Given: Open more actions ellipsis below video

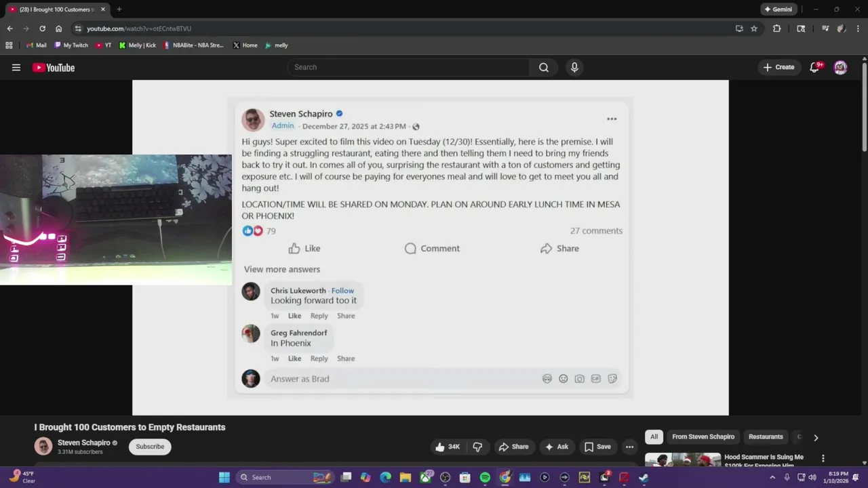Looking at the screenshot, I should click(x=629, y=447).
